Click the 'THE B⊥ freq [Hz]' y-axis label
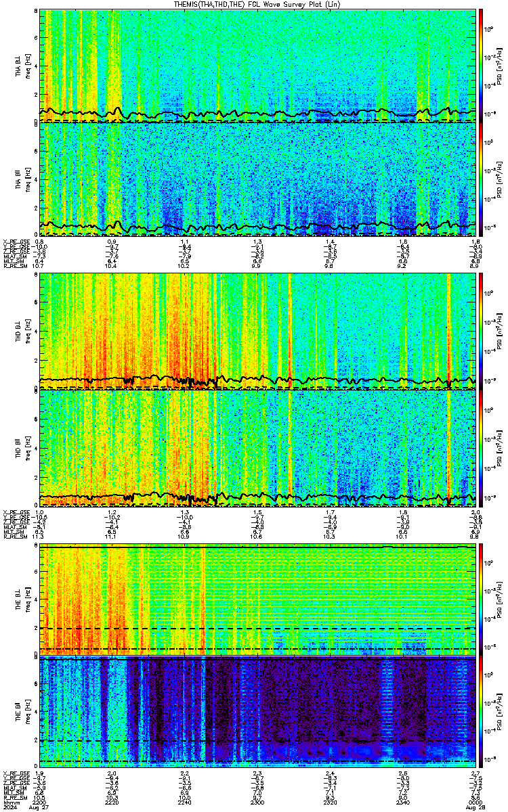 pos(22,599)
